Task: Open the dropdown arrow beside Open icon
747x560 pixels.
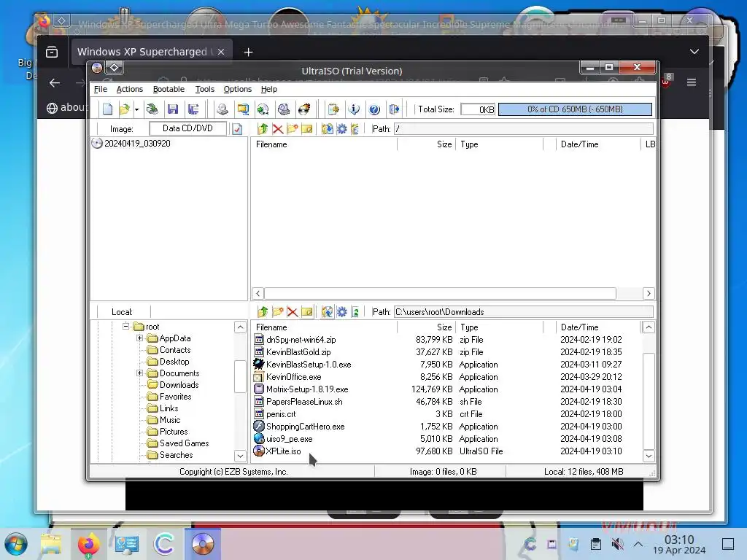Action: point(136,109)
